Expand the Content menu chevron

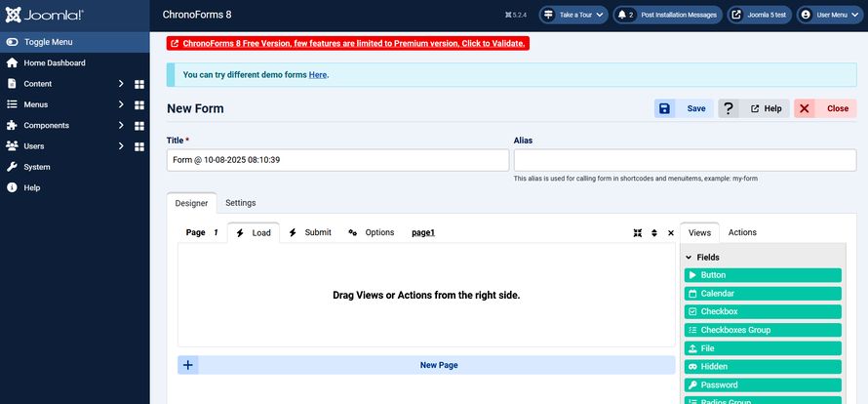(x=121, y=84)
